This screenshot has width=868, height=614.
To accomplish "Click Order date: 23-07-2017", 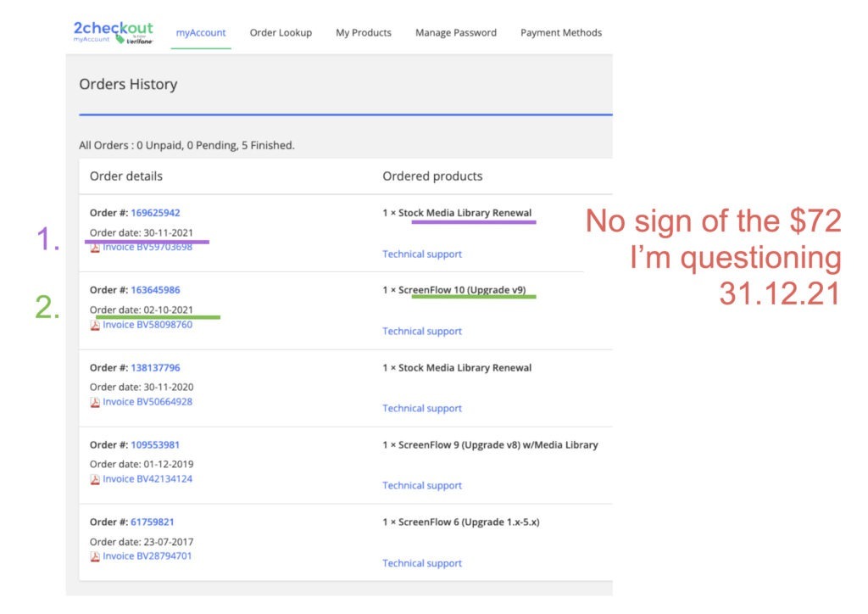I will coord(142,541).
